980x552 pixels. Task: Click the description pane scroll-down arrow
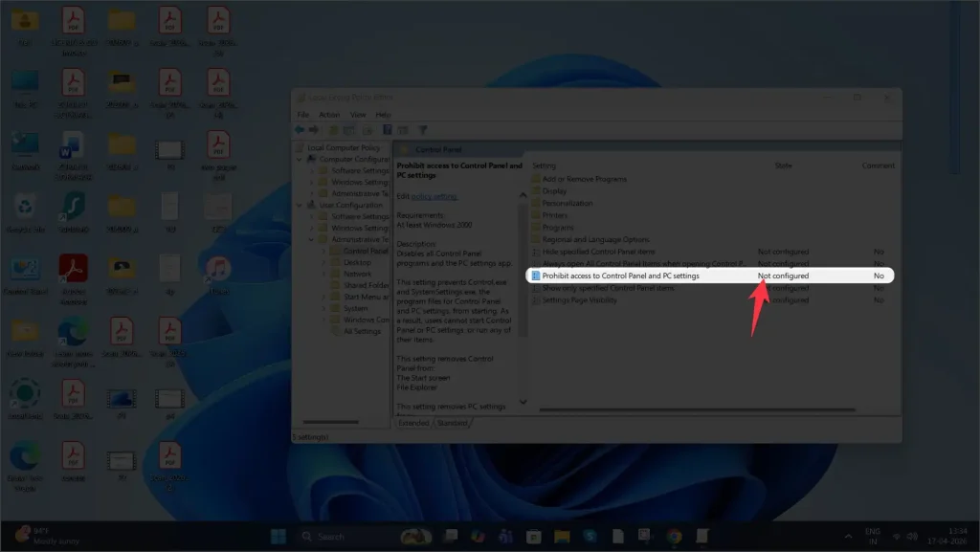click(x=523, y=402)
